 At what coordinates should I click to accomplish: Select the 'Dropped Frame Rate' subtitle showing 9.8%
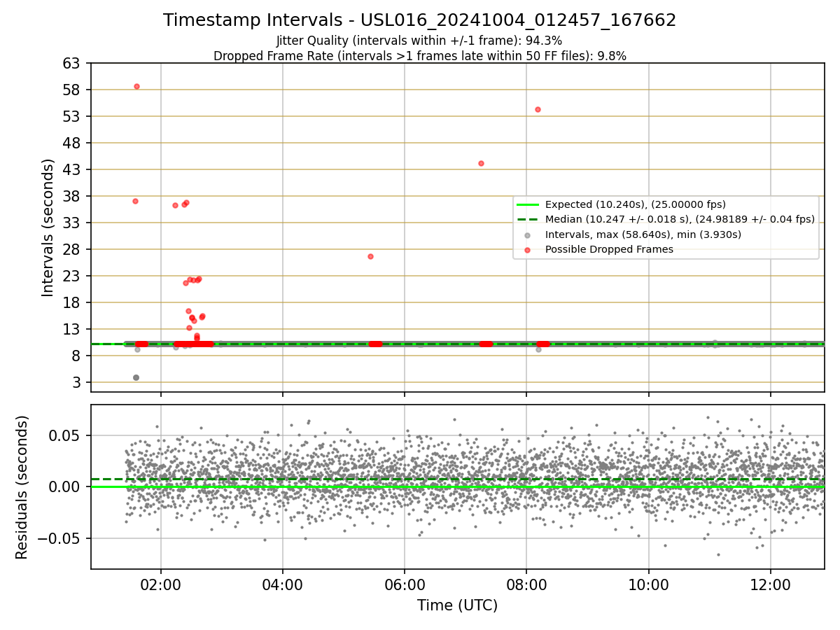420,56
